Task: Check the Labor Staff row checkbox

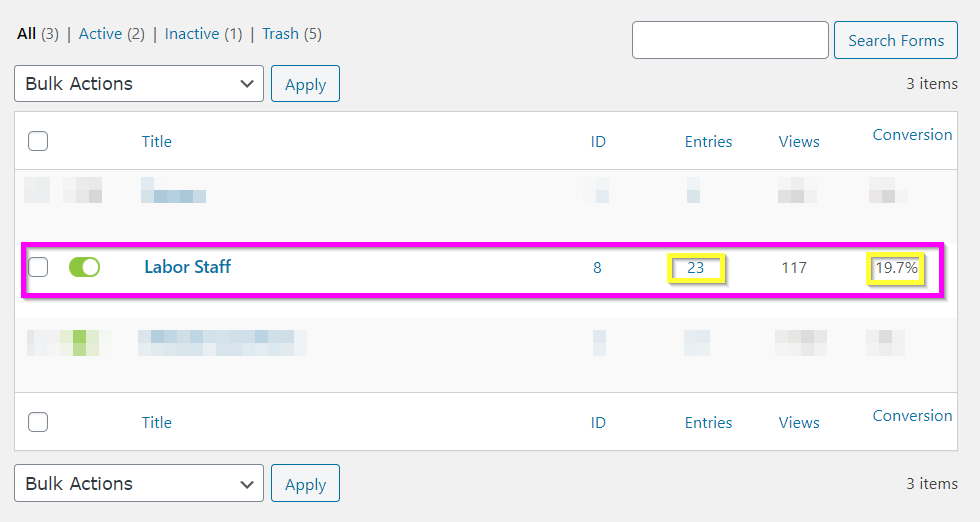Action: click(x=38, y=267)
